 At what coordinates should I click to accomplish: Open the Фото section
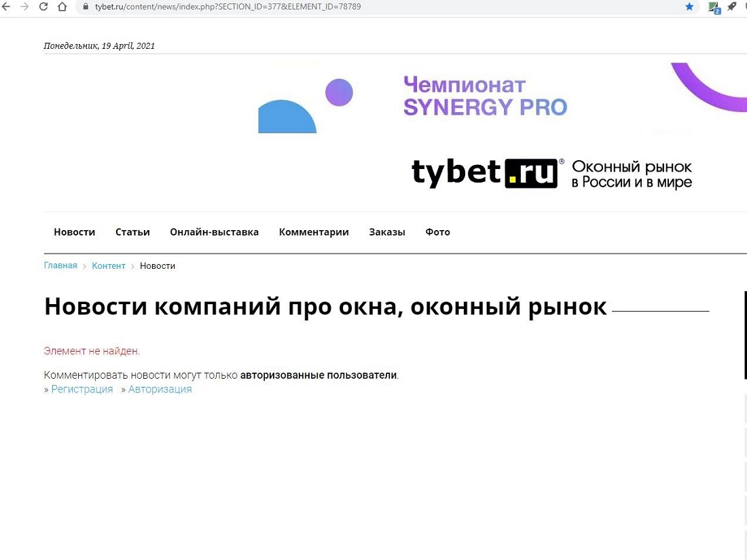[x=437, y=231]
